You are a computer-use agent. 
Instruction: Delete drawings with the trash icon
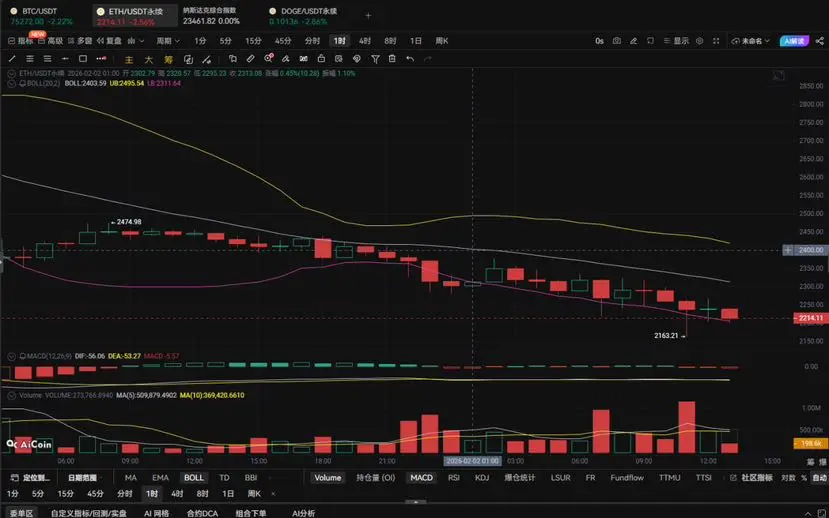392,59
